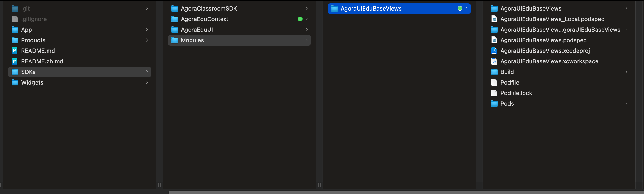Screen dimensions: 644x194
Task: Click the AgoraUIEduBaseViews.xcworkspace Xcode icon
Action: [x=494, y=61]
